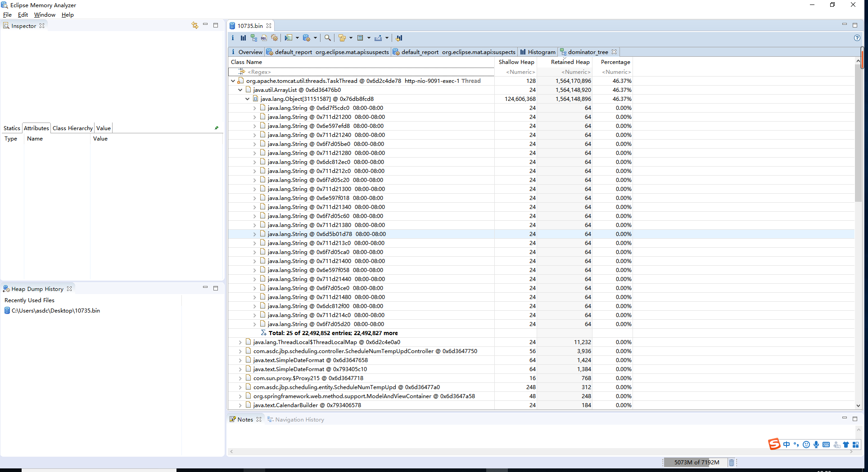Open Sogou soft keyboard icon
Image resolution: width=868 pixels, height=472 pixels.
coord(826,445)
